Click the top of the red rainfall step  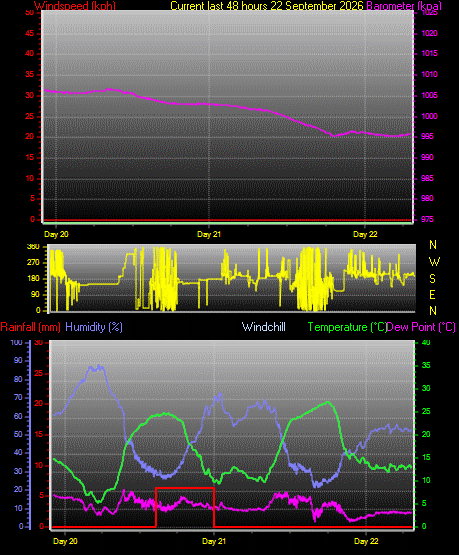coord(185,488)
